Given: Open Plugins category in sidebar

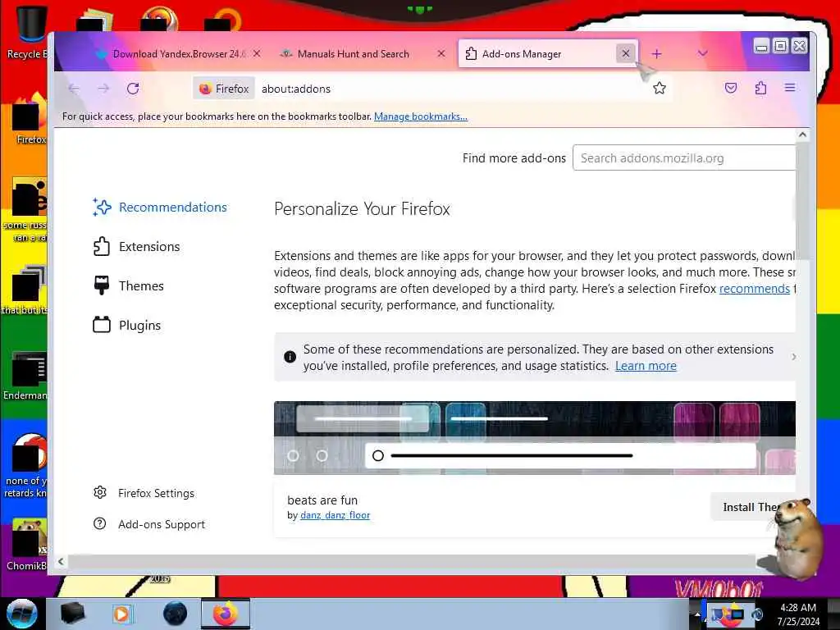Looking at the screenshot, I should pos(127,325).
